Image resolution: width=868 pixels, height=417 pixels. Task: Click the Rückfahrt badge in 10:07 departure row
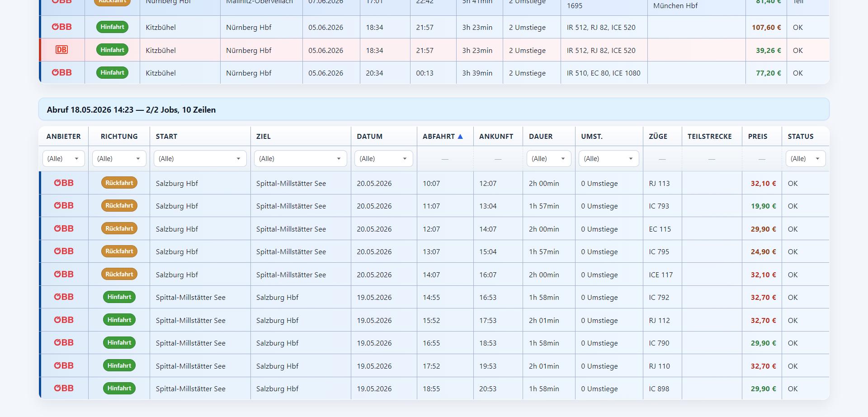[119, 183]
